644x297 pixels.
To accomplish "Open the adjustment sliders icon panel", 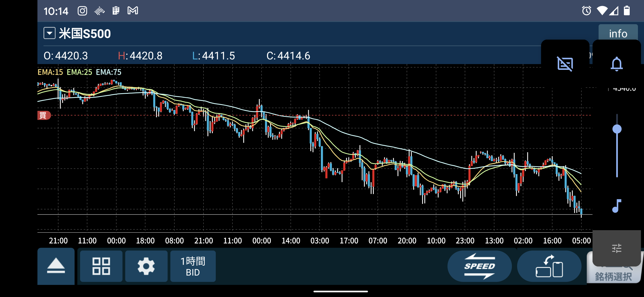I will tap(616, 248).
